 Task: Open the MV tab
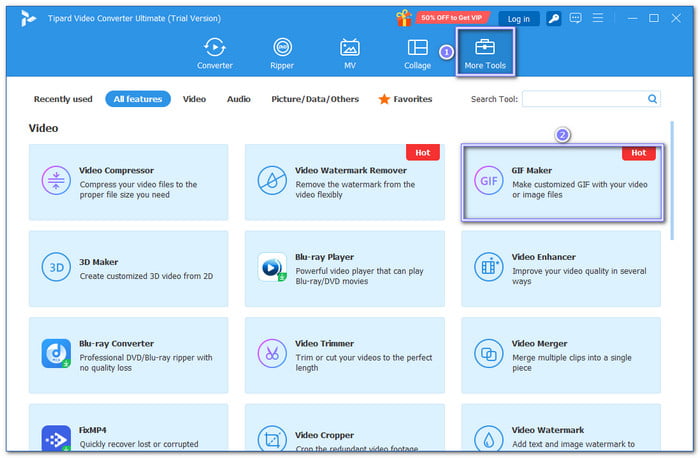pos(350,54)
